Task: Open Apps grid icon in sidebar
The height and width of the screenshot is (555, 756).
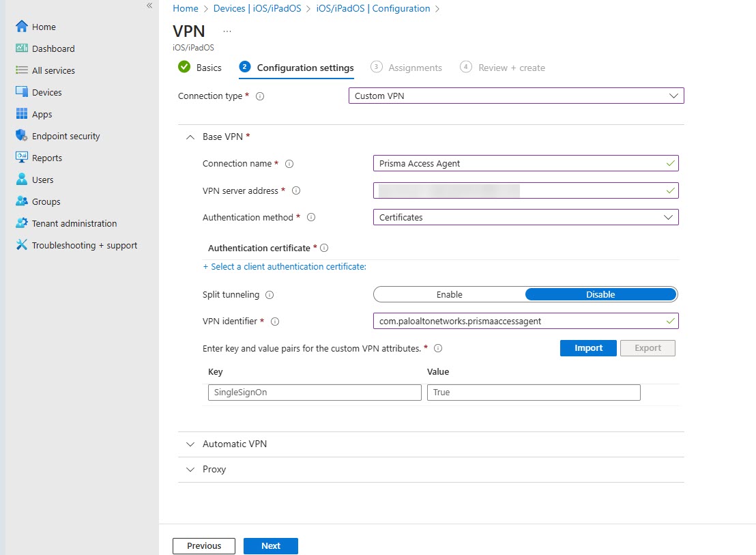Action: click(21, 114)
